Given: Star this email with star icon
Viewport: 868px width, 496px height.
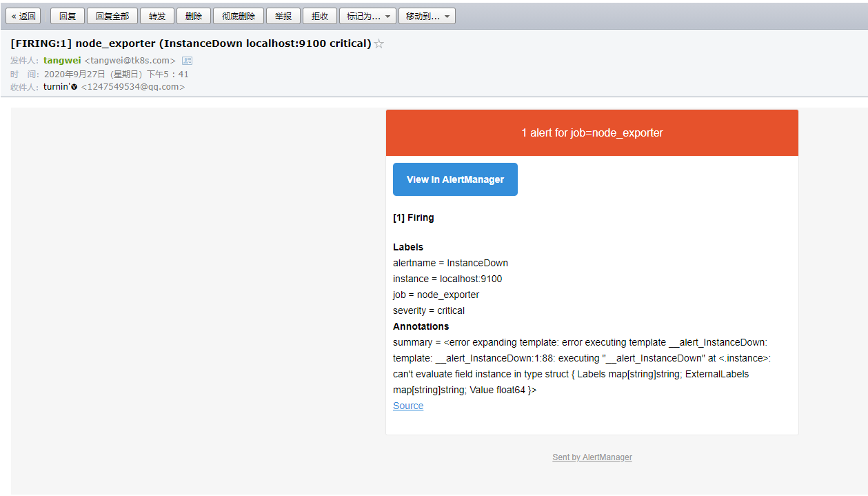Looking at the screenshot, I should (379, 43).
